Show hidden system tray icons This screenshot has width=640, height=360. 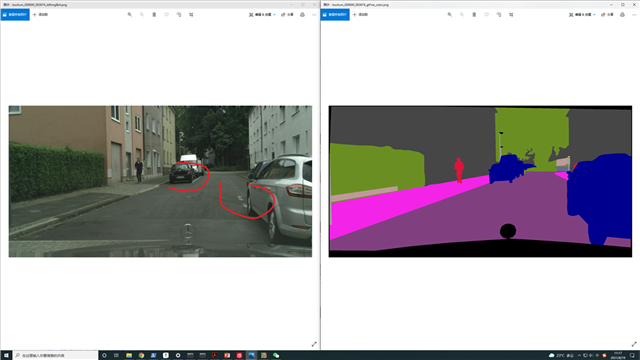pyautogui.click(x=579, y=356)
